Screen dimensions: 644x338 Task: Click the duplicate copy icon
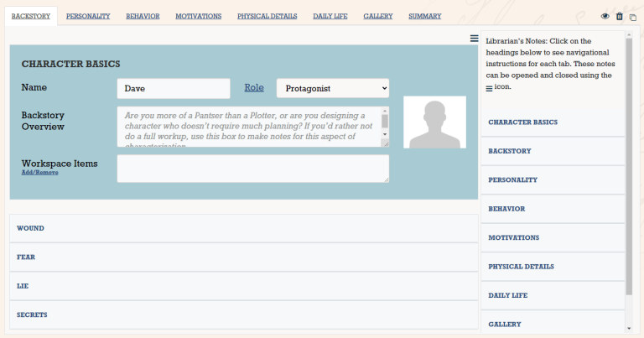coord(633,16)
